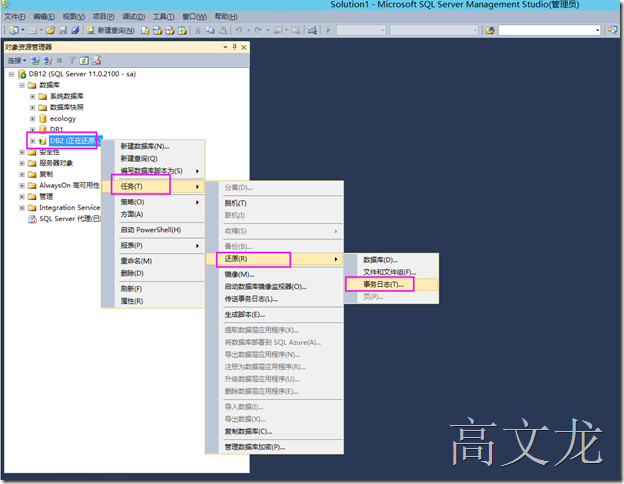This screenshot has height=484, width=624.
Task: Click the 新建查询(N) new query button
Action: click(x=111, y=30)
